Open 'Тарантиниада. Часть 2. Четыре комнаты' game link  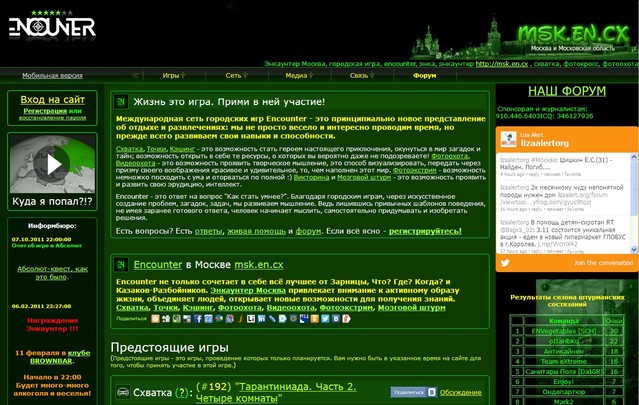(x=276, y=392)
